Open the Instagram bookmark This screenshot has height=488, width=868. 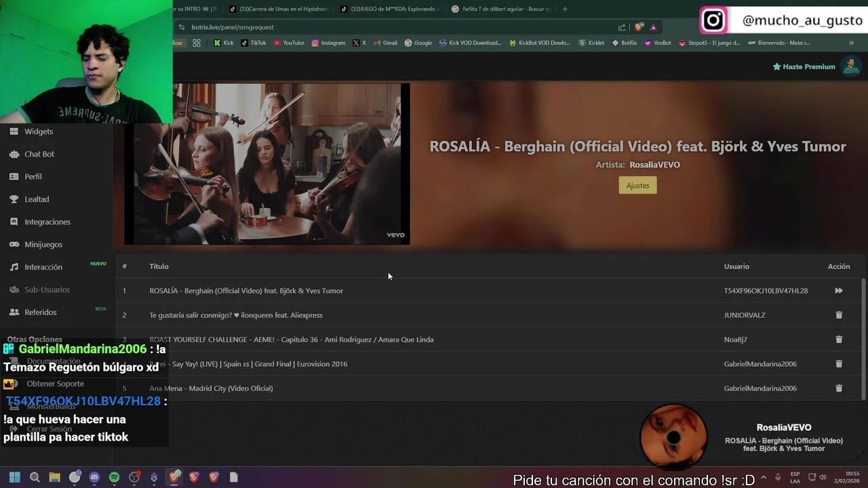[328, 43]
